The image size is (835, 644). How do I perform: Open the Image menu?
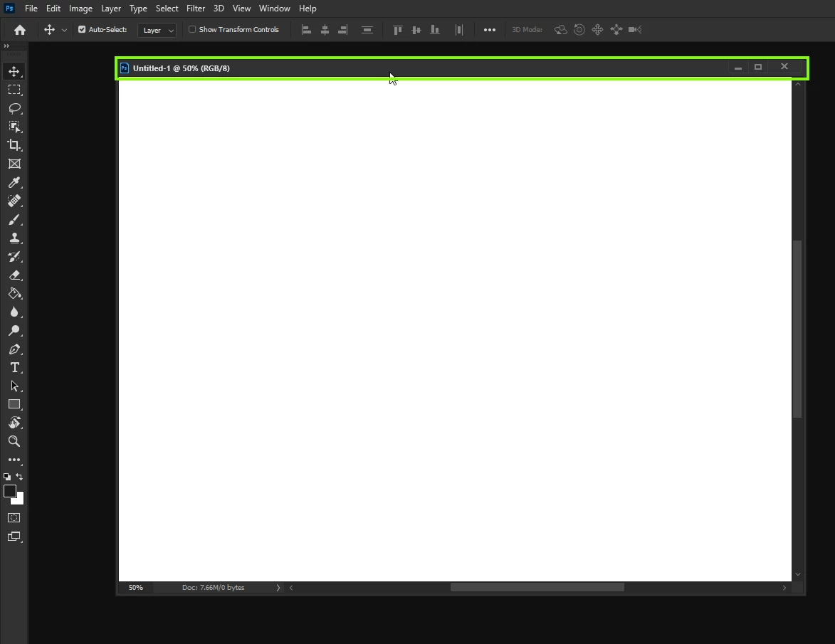tap(80, 9)
